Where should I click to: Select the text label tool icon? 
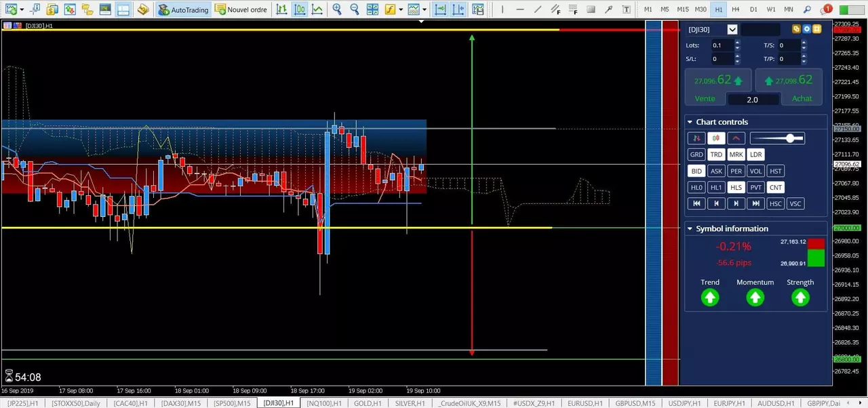tap(626, 9)
